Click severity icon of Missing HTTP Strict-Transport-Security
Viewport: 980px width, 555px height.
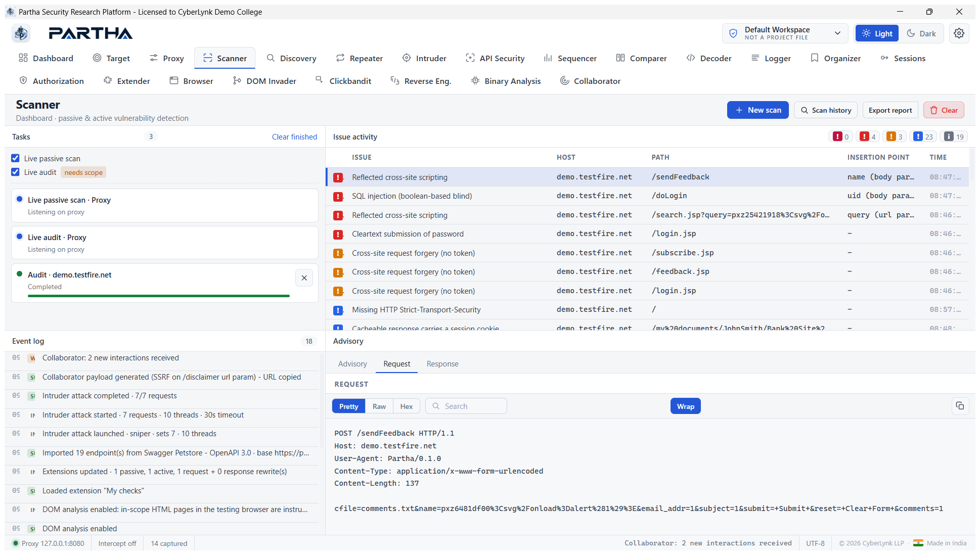tap(338, 310)
